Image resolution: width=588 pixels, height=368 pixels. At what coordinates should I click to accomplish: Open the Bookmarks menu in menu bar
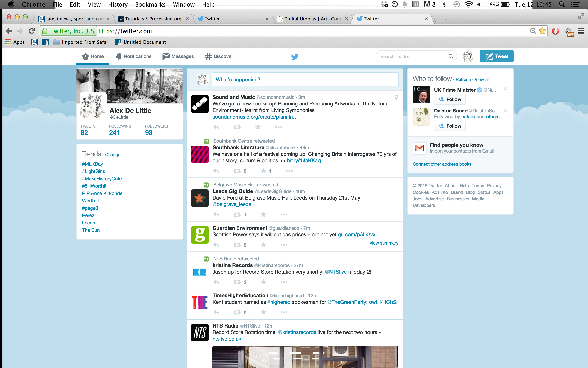[150, 4]
